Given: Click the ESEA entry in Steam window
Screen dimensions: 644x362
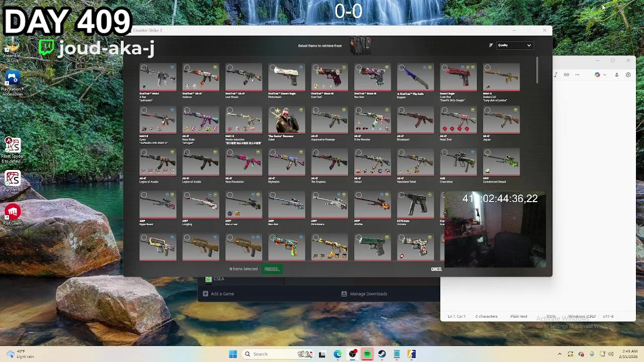Looking at the screenshot, I should [x=215, y=279].
